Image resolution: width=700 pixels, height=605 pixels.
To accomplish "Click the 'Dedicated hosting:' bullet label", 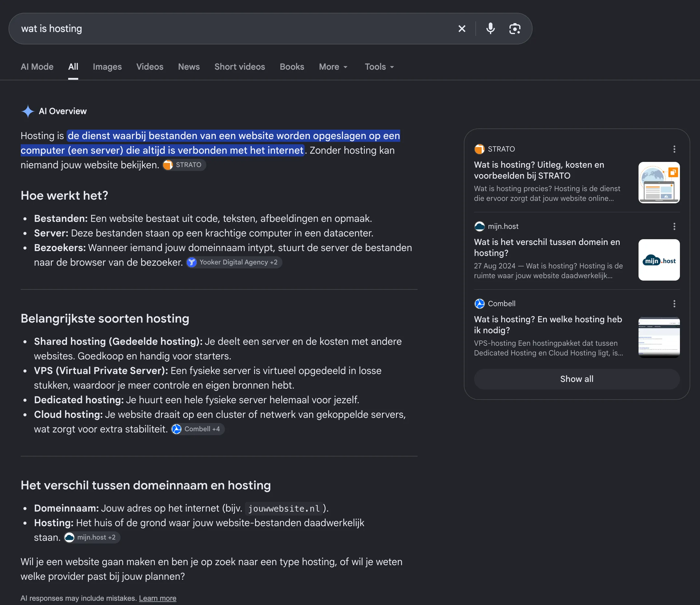I will (x=79, y=400).
